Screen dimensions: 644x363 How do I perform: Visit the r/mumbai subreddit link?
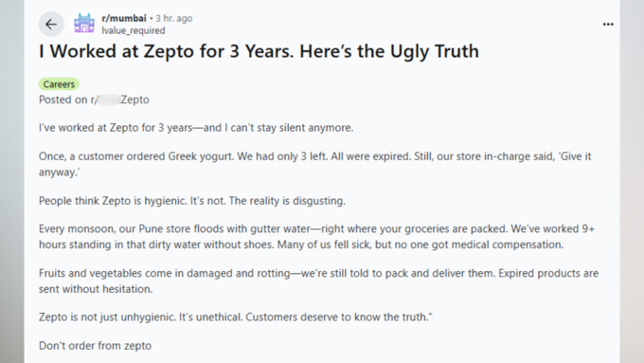pyautogui.click(x=124, y=18)
